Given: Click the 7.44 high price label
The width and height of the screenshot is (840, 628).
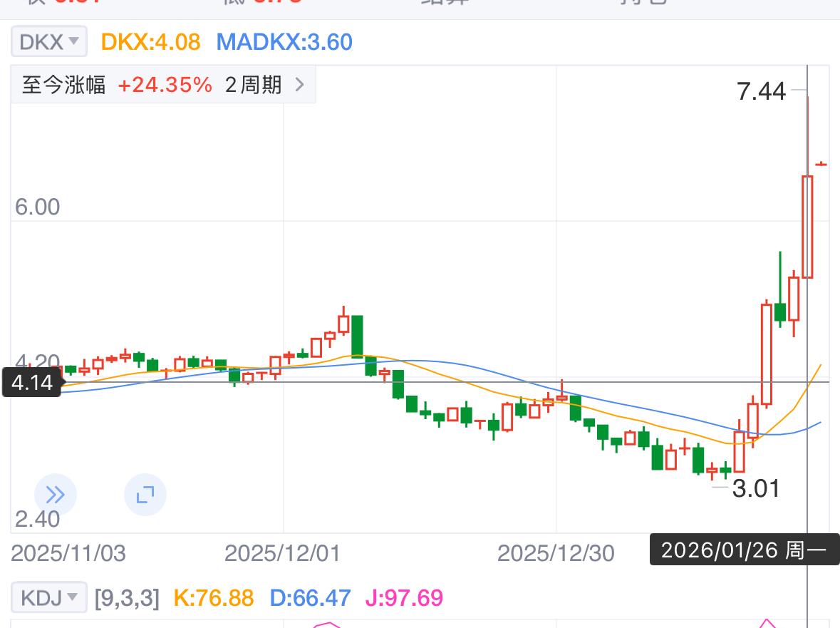Looking at the screenshot, I should pos(761,91).
